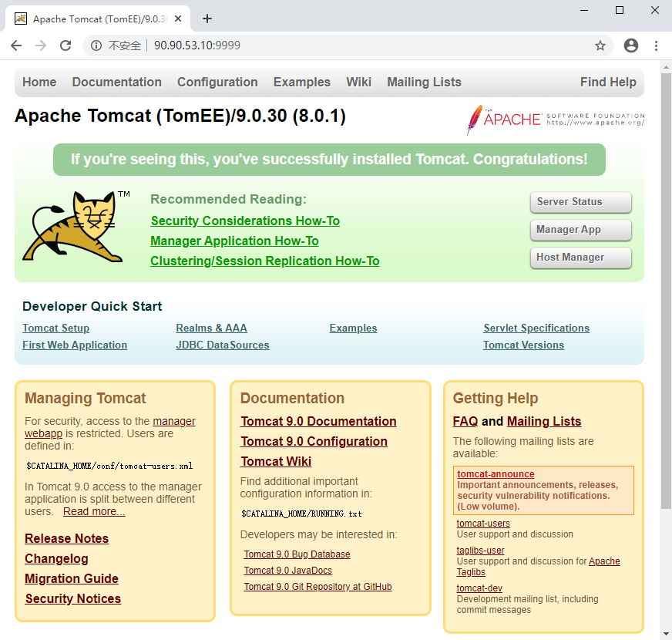This screenshot has width=672, height=640.
Task: Click the Manager App button
Action: point(581,230)
